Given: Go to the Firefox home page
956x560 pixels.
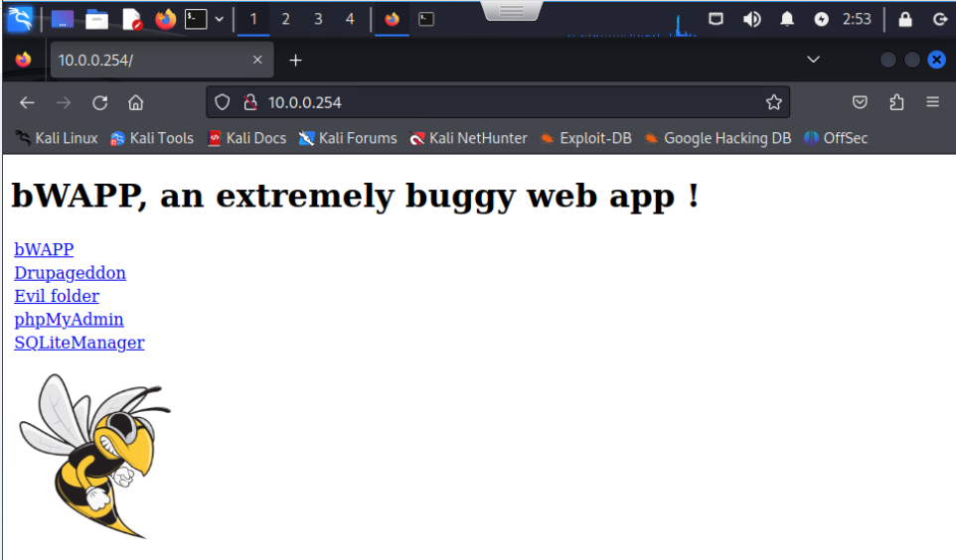Looking at the screenshot, I should (x=135, y=103).
